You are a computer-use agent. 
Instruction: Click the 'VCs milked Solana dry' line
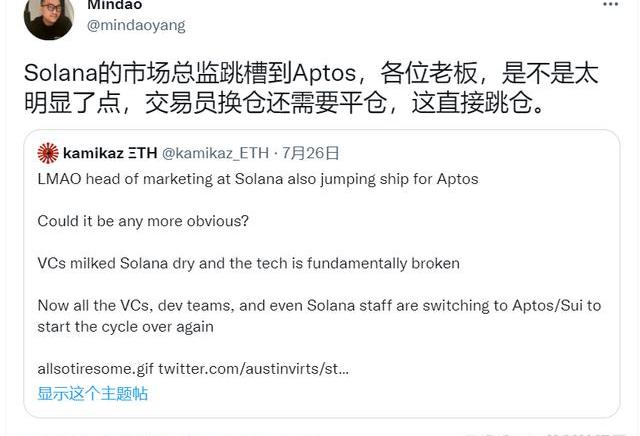click(x=248, y=263)
